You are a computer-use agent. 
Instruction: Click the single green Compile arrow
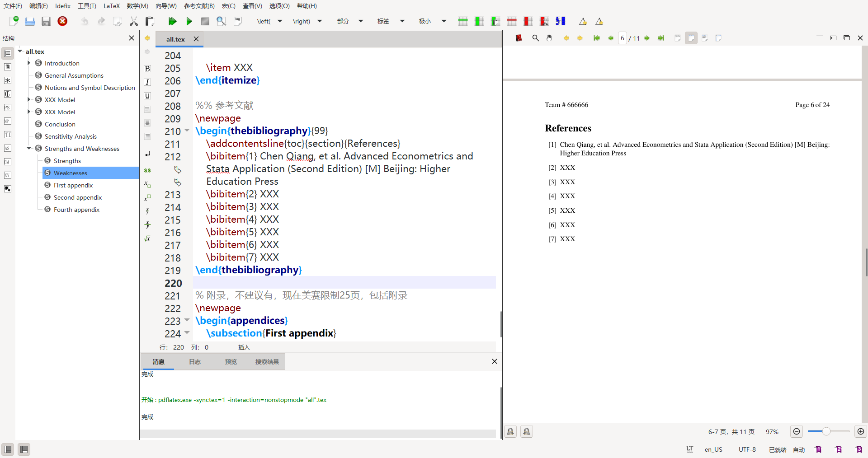(x=189, y=21)
